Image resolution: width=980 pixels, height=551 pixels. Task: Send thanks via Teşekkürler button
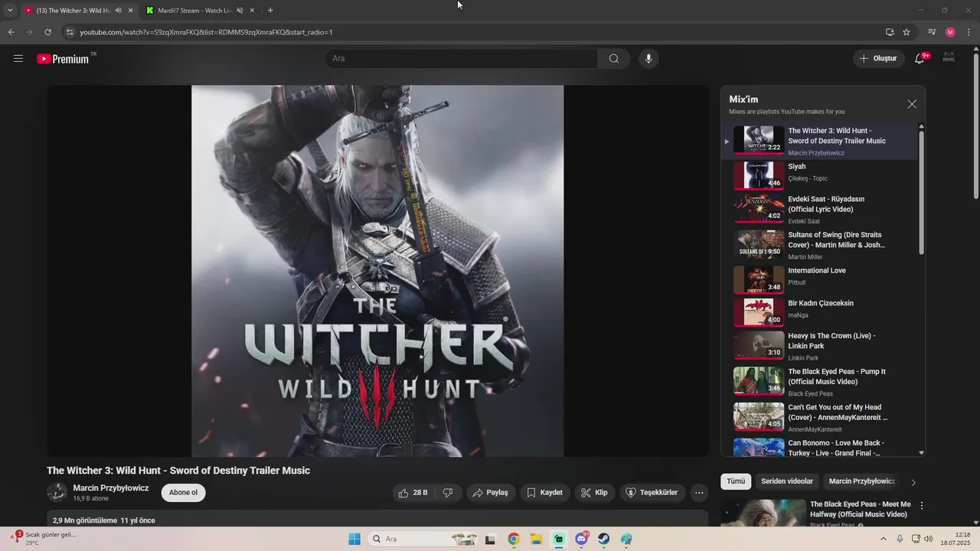[x=652, y=493]
